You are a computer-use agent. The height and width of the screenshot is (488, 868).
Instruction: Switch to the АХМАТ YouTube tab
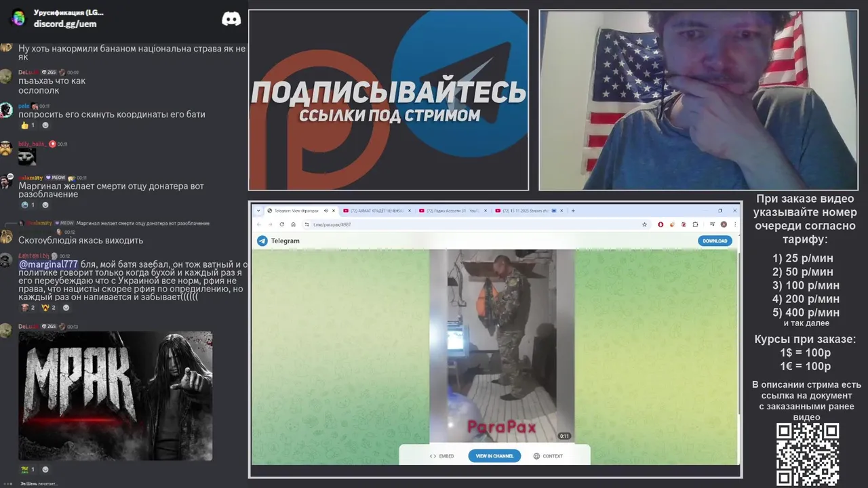(x=378, y=211)
